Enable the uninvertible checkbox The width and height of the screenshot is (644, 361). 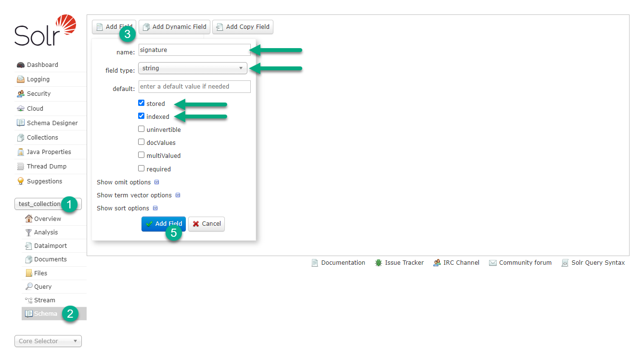(x=142, y=129)
